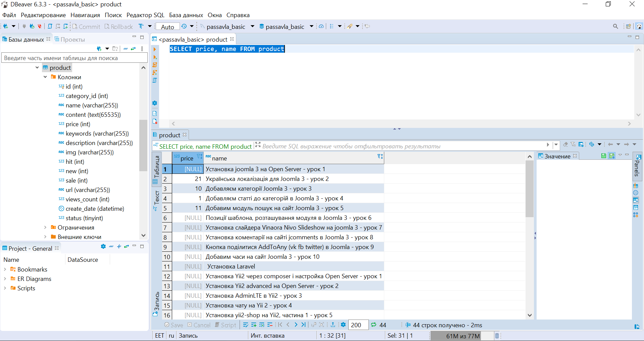This screenshot has width=644, height=341.
Task: Click Cancel in the results toolbar
Action: [199, 325]
